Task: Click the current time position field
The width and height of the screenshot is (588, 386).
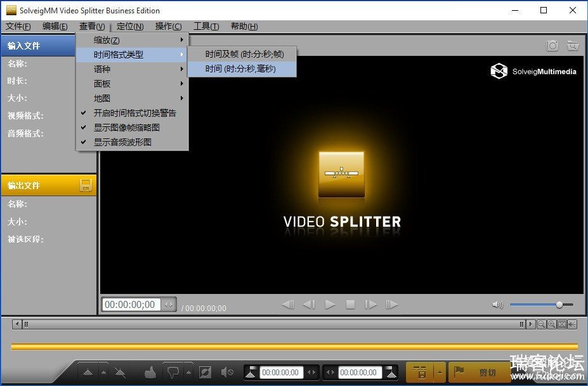Action: click(x=131, y=305)
